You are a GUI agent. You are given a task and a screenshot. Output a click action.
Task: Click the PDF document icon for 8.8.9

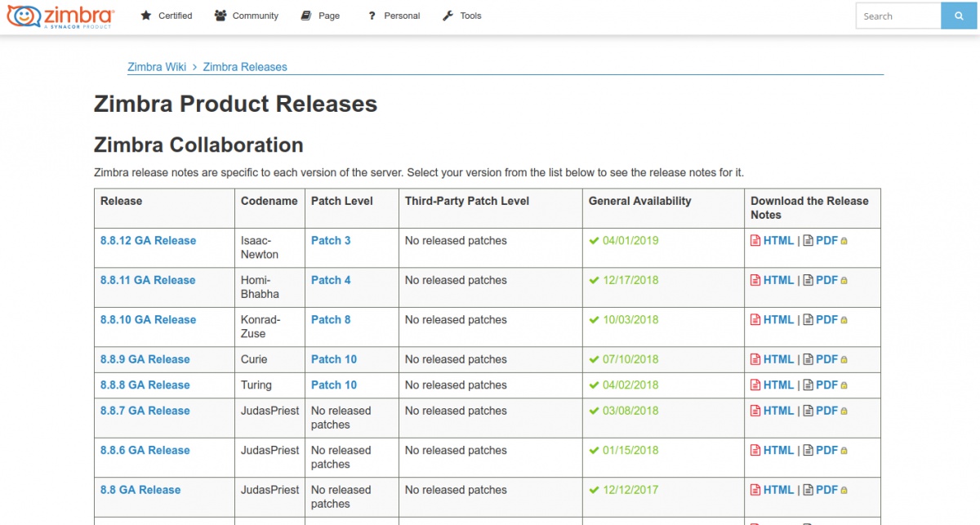[808, 359]
